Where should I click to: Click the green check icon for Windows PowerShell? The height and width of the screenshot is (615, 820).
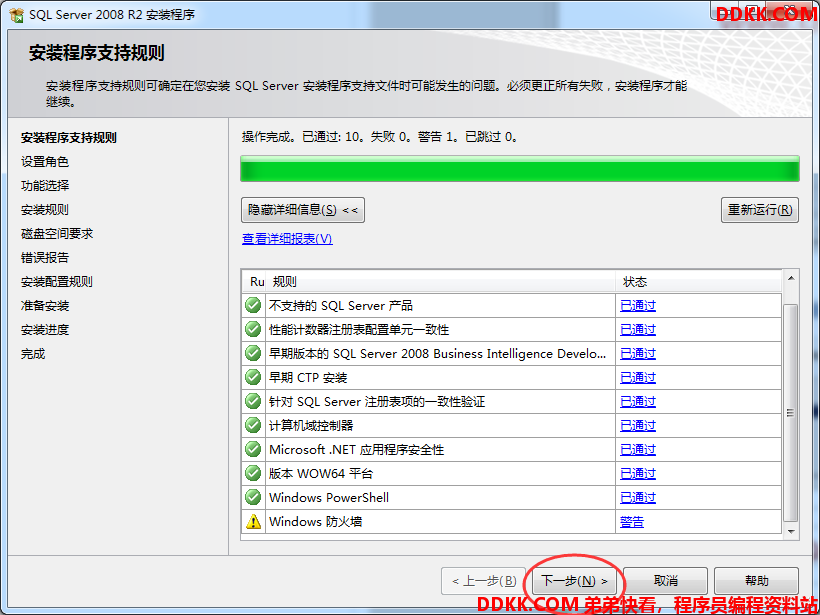point(253,497)
